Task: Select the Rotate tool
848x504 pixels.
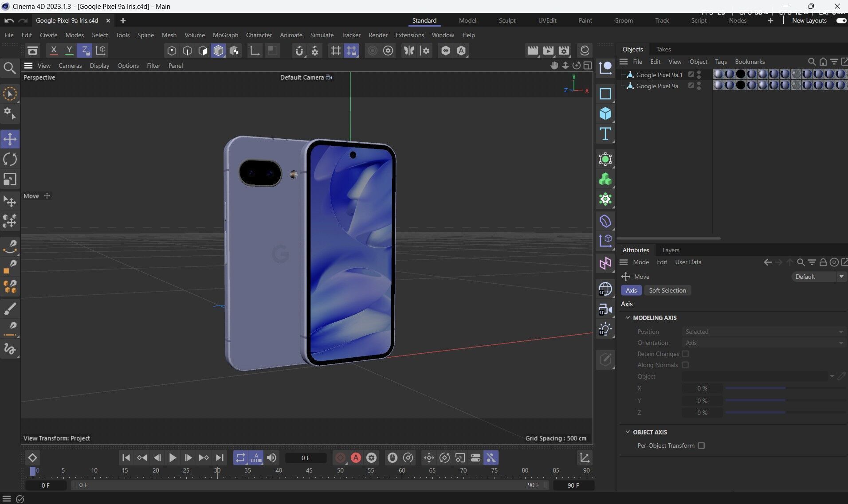Action: click(10, 159)
